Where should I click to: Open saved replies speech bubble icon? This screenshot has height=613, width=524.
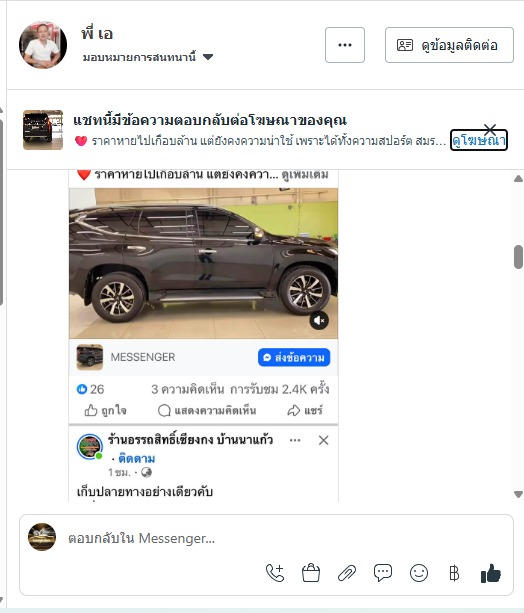click(383, 573)
